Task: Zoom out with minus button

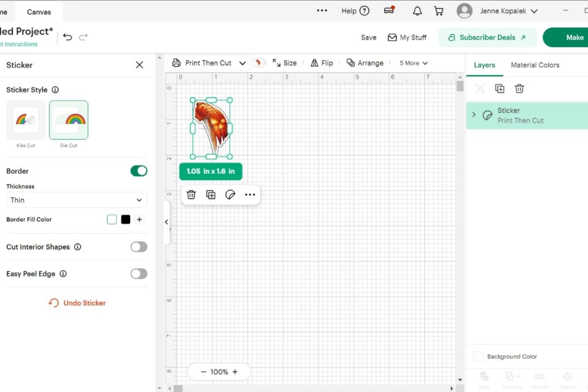Action: coord(203,372)
